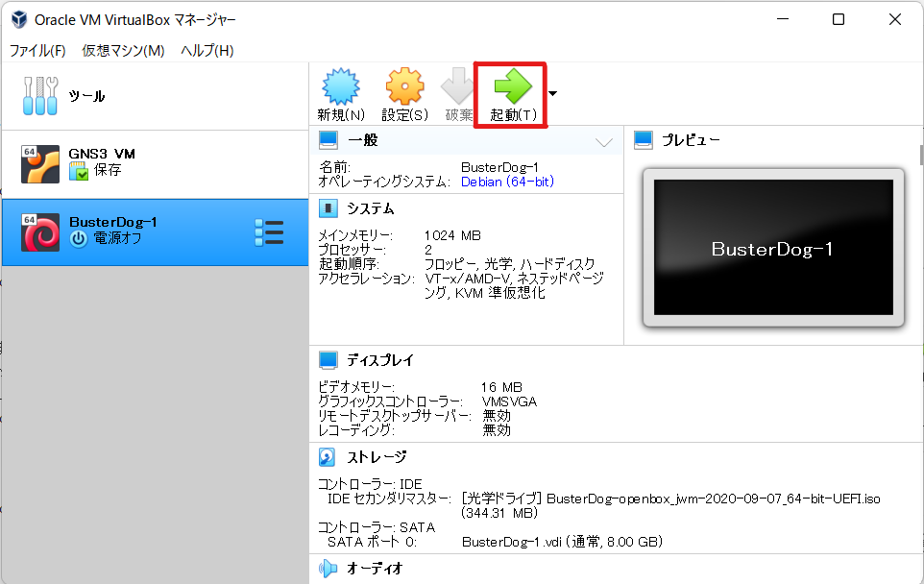Click the BusterDog-1 preview thumbnail
924x584 pixels.
(x=775, y=248)
